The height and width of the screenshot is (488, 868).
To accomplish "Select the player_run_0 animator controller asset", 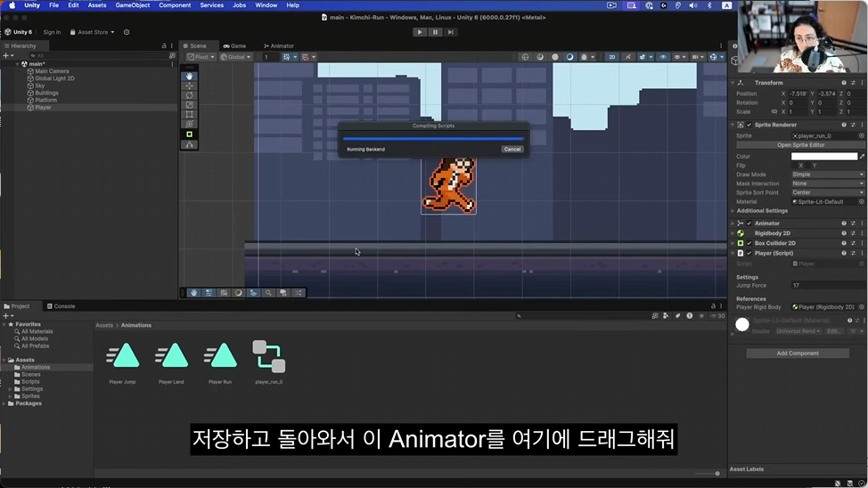I will point(269,362).
